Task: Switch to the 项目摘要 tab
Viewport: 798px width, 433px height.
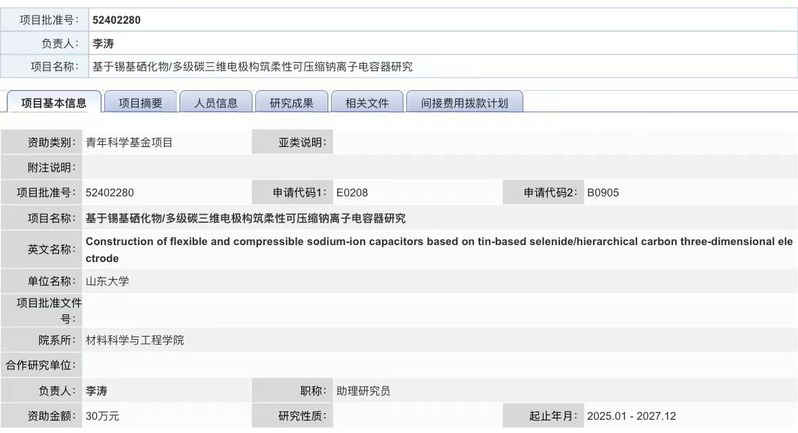Action: point(141,102)
